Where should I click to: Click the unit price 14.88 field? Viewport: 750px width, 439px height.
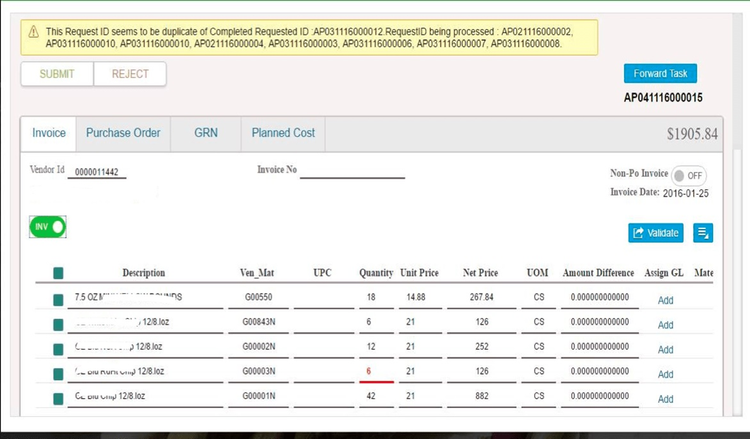tap(420, 297)
